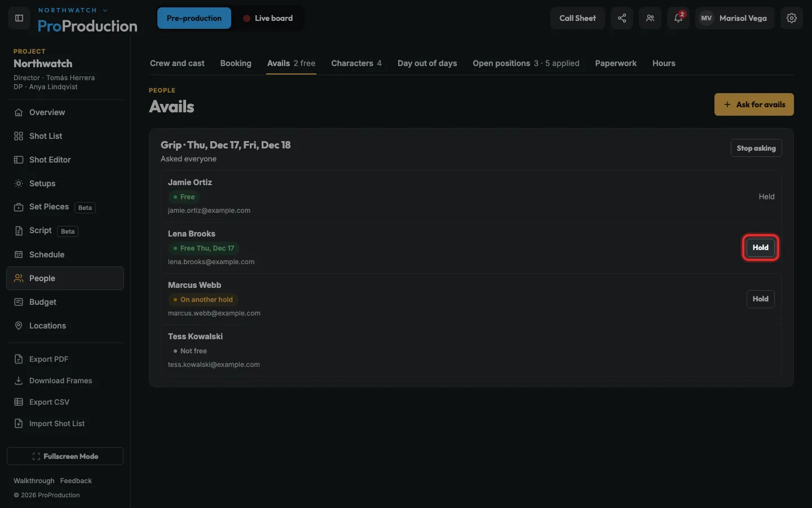Click the Shot List grid icon
Viewport: 812px width, 508px height.
pos(19,136)
